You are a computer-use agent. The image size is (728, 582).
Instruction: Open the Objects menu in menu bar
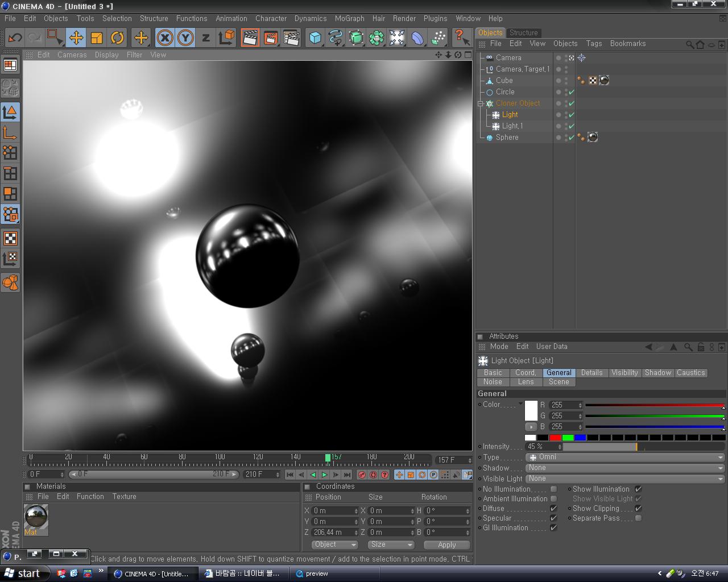pos(56,18)
